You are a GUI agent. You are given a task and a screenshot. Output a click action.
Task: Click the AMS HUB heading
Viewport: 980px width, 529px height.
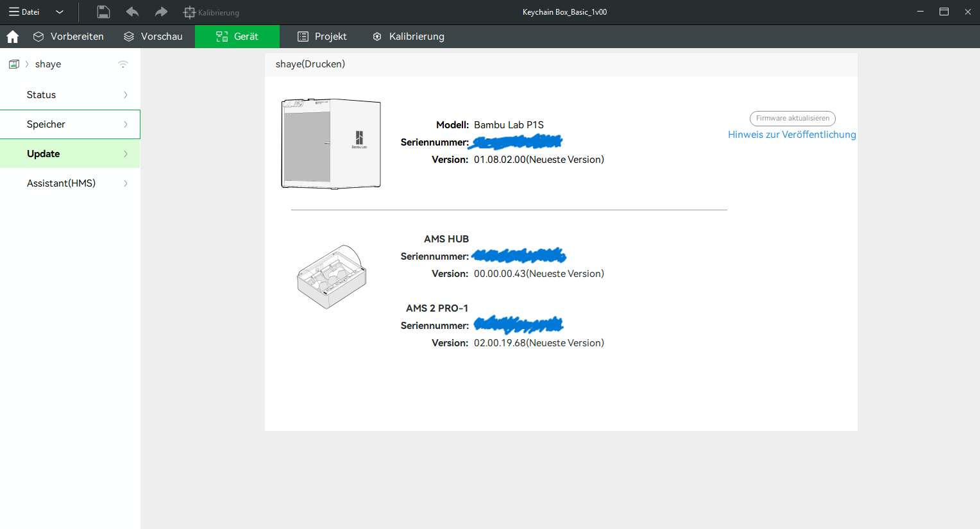click(446, 239)
